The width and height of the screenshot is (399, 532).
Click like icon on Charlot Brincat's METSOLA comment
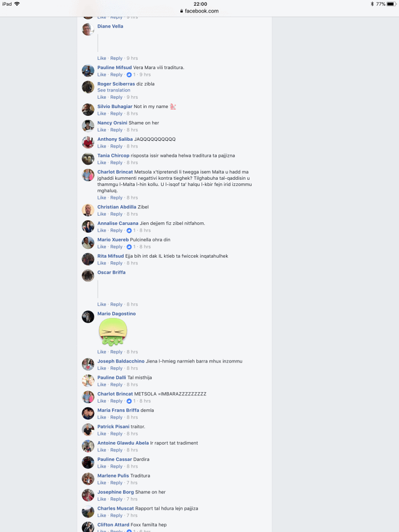(x=129, y=401)
